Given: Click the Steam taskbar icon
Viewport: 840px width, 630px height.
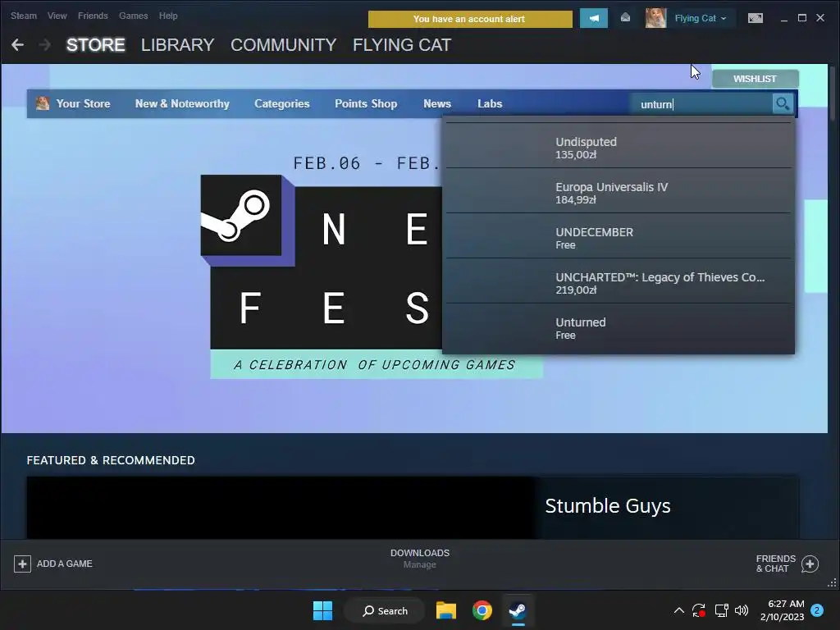Looking at the screenshot, I should click(x=518, y=610).
